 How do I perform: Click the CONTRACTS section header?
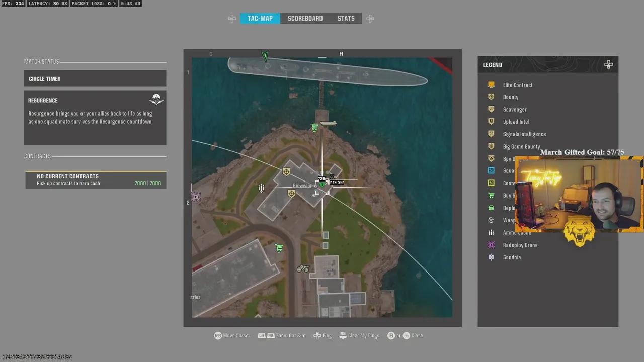37,156
